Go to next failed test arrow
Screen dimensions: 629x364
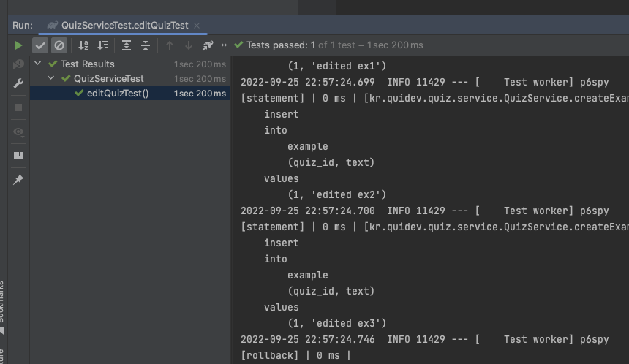click(188, 45)
